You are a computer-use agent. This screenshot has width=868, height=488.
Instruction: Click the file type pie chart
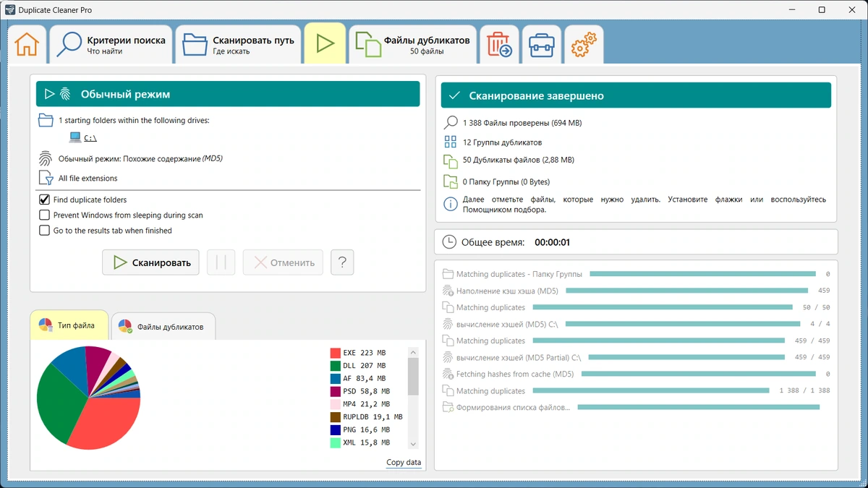click(x=88, y=397)
